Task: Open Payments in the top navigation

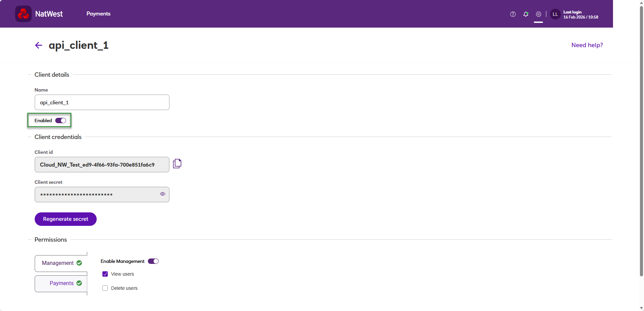Action: (x=98, y=14)
